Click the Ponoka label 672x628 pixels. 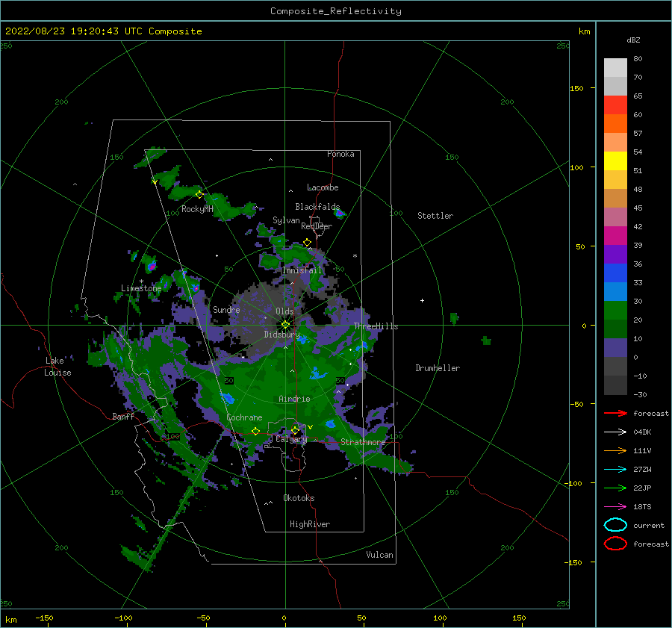(340, 154)
